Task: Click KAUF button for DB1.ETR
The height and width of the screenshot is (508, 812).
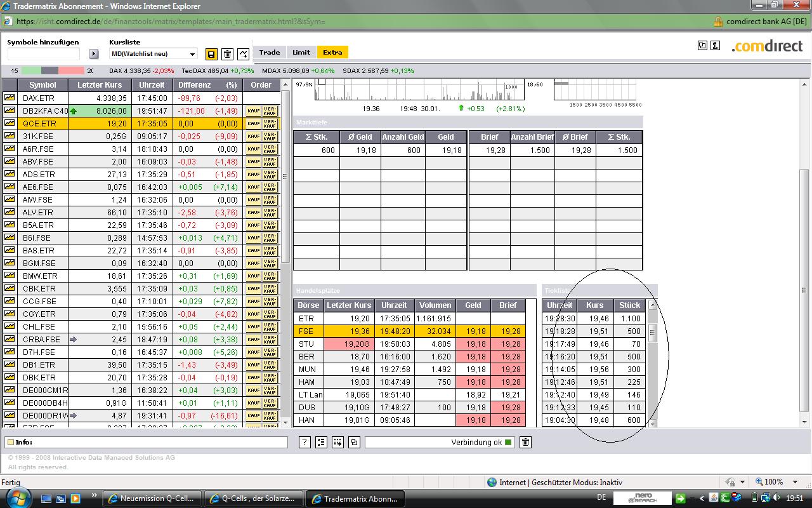Action: [254, 364]
